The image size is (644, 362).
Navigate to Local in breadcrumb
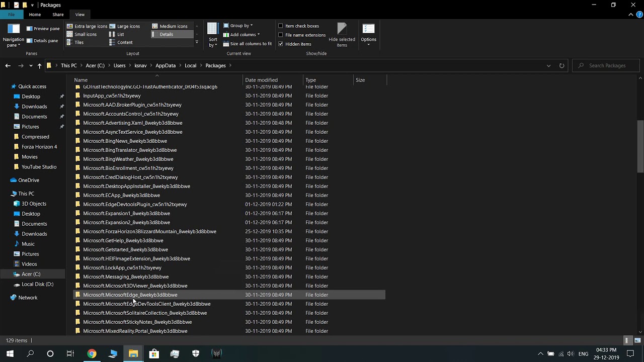point(190,65)
